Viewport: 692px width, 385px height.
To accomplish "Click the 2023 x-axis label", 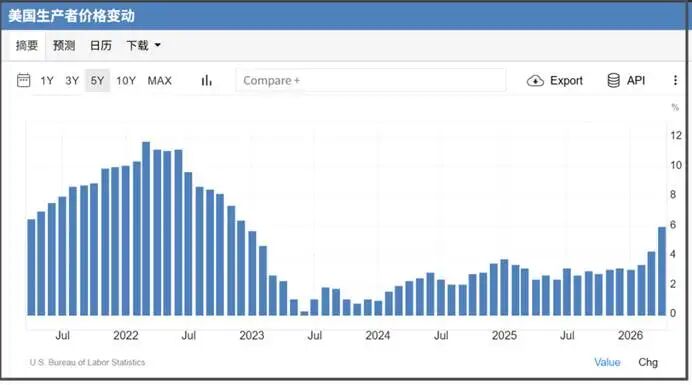I will pyautogui.click(x=252, y=336).
